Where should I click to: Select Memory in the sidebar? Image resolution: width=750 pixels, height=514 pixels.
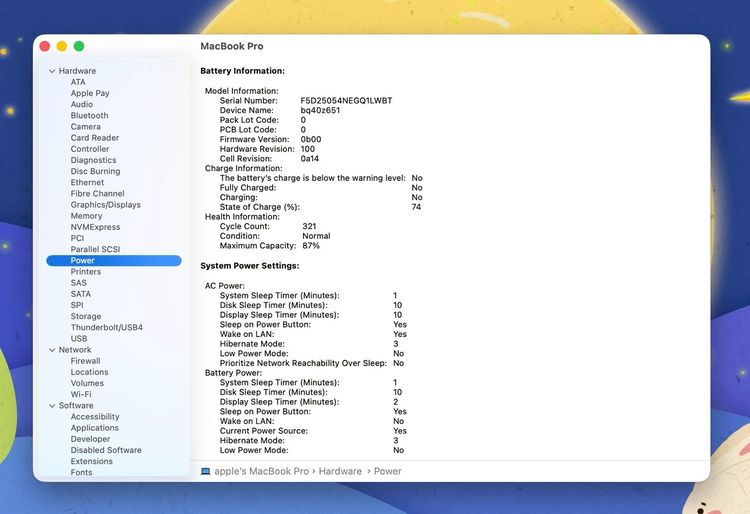tap(86, 216)
